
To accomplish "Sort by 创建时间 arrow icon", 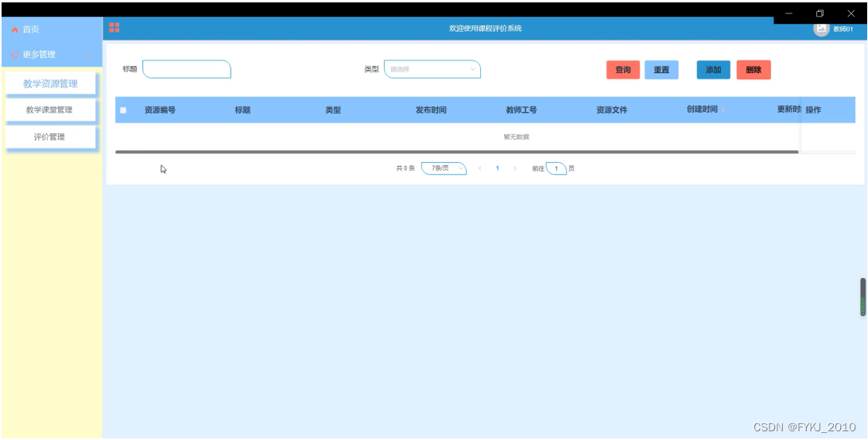I will 723,110.
